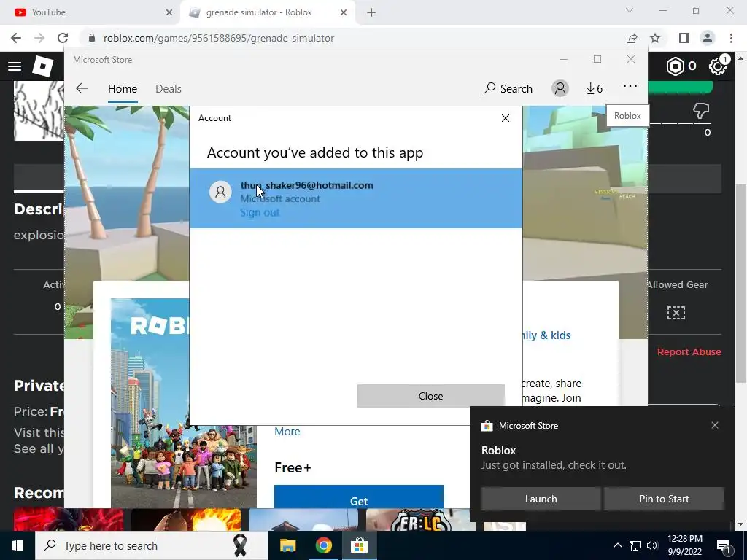This screenshot has width=747, height=560.
Task: Click the Chrome back arrow
Action: click(16, 38)
